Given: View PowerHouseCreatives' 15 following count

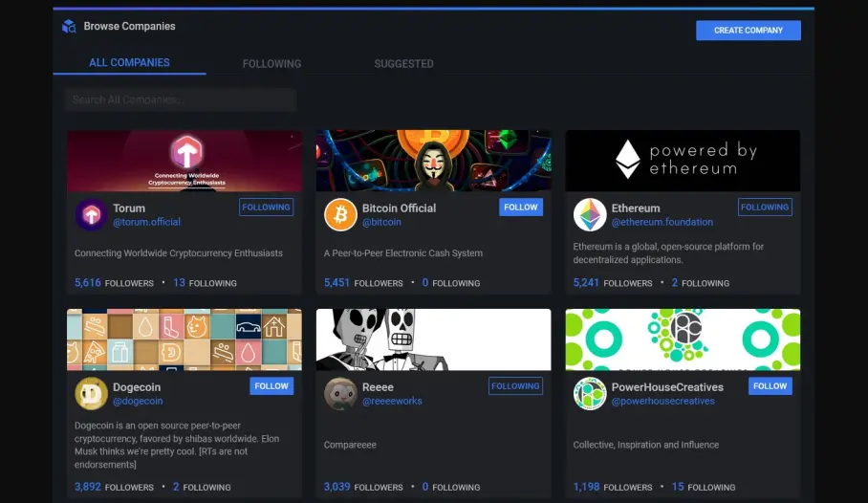Looking at the screenshot, I should (x=704, y=487).
